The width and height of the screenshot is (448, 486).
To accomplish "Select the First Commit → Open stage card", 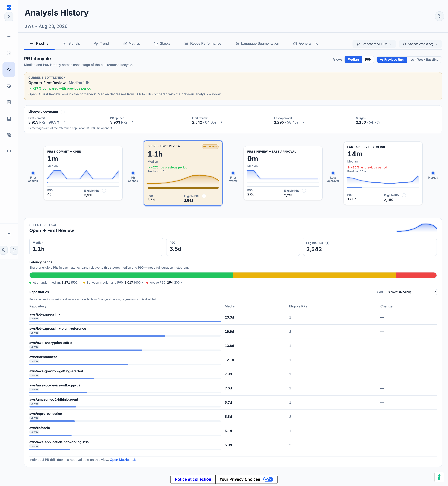I will [x=83, y=173].
